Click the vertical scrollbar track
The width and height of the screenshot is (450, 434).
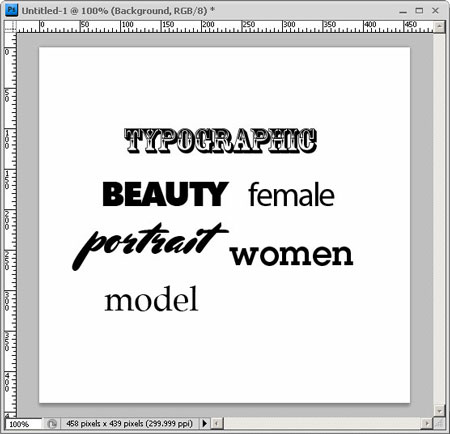click(x=440, y=219)
